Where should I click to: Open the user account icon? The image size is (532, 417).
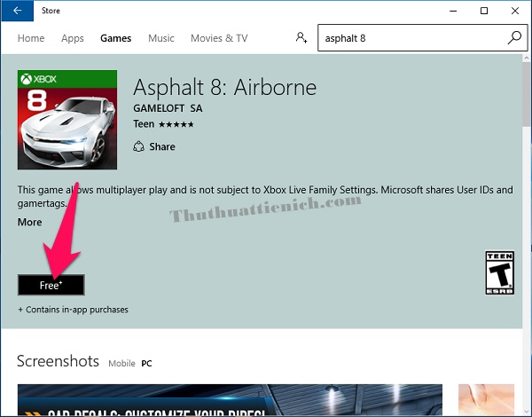(301, 38)
